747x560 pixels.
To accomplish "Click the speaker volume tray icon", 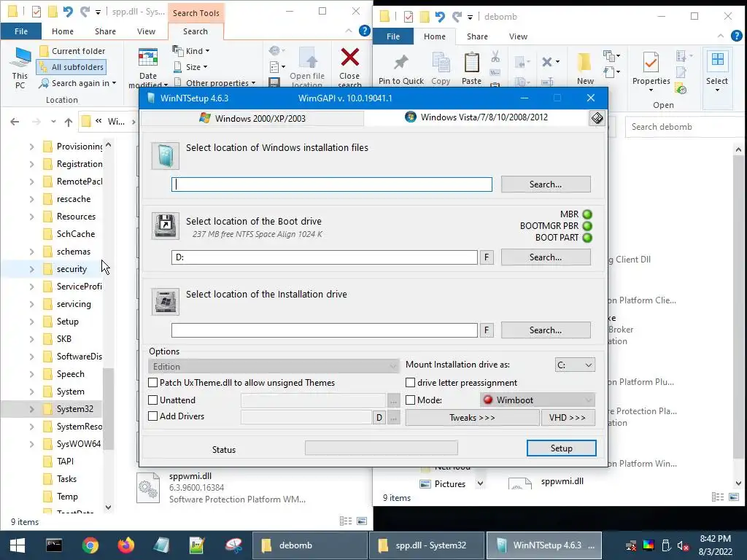I will pyautogui.click(x=683, y=545).
